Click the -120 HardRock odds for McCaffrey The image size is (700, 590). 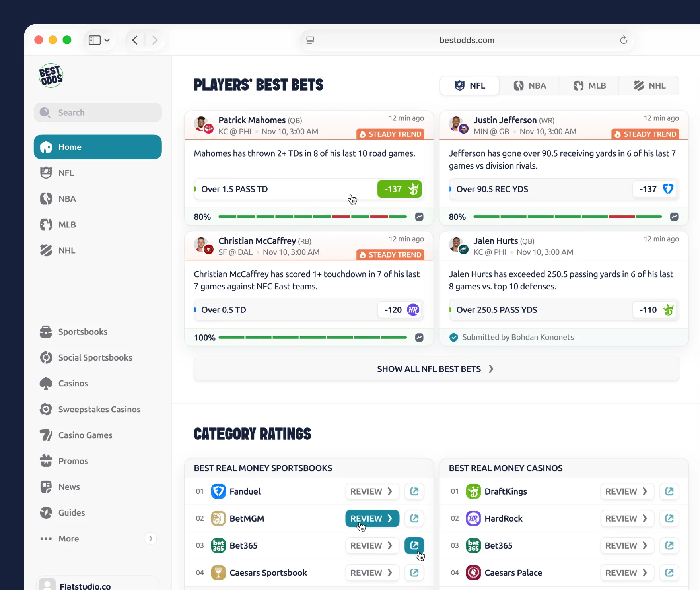[400, 310]
